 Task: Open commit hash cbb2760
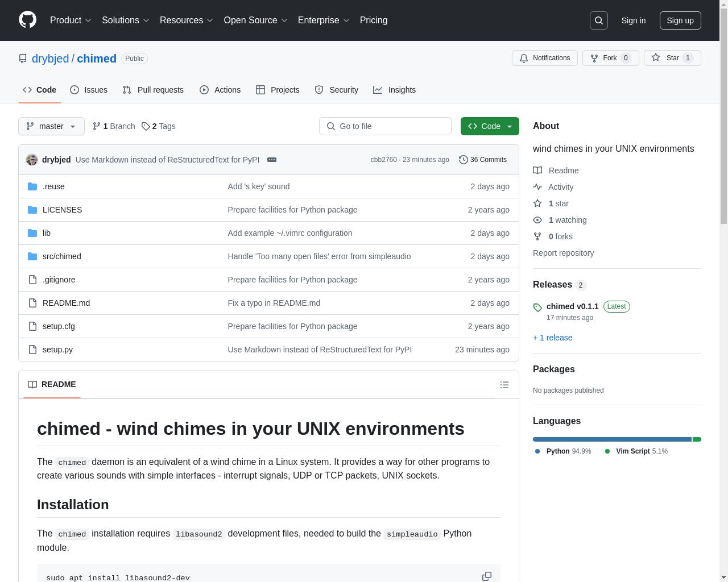(x=383, y=160)
